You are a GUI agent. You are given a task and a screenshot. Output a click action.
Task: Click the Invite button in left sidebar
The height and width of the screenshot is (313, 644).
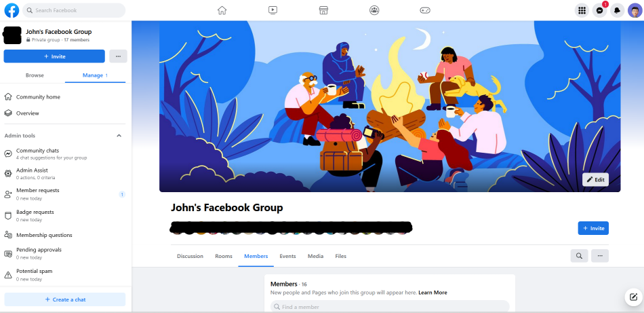[54, 56]
